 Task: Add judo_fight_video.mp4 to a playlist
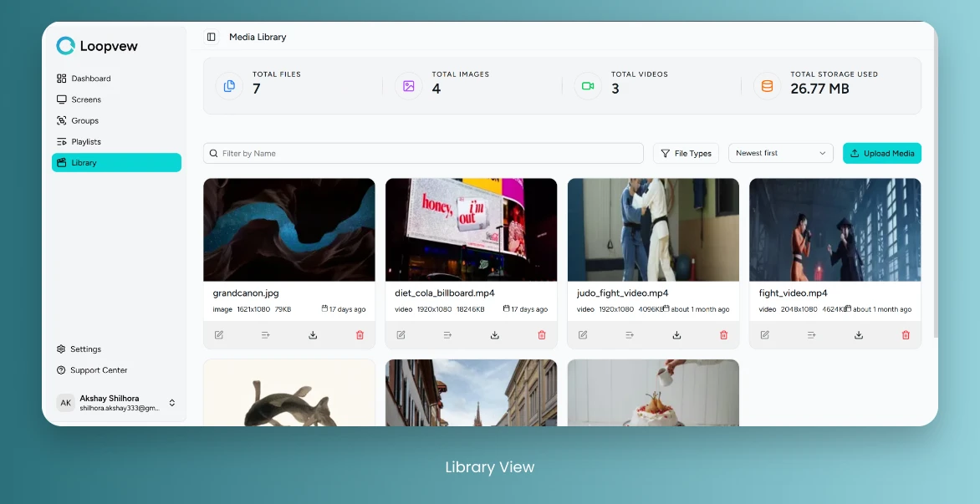630,335
